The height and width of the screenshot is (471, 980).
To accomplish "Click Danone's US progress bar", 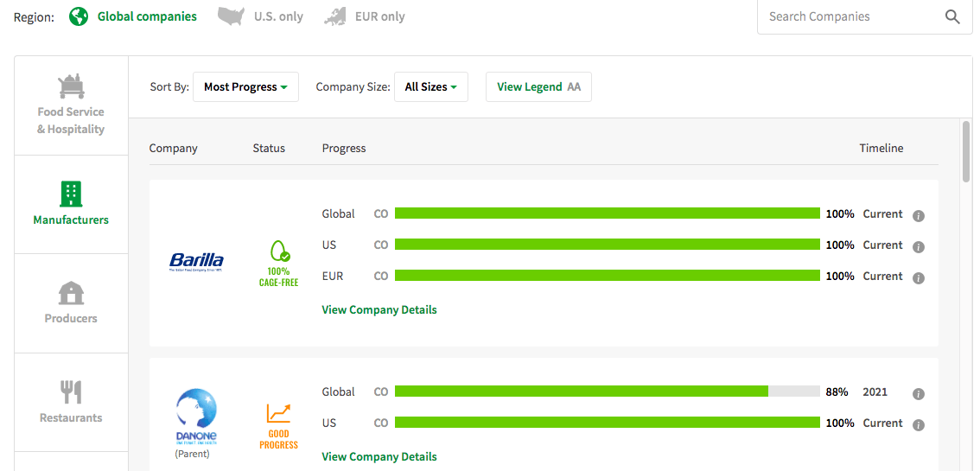I will click(608, 423).
